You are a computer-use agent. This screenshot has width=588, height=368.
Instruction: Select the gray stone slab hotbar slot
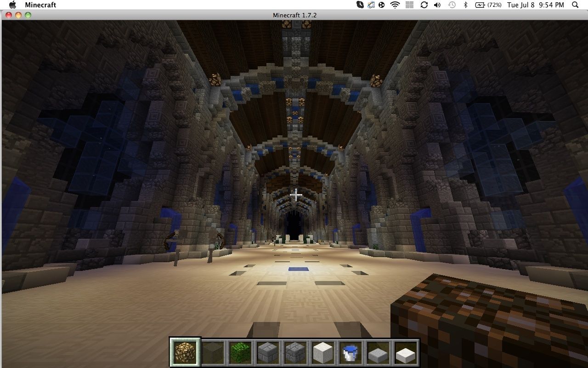[378, 352]
